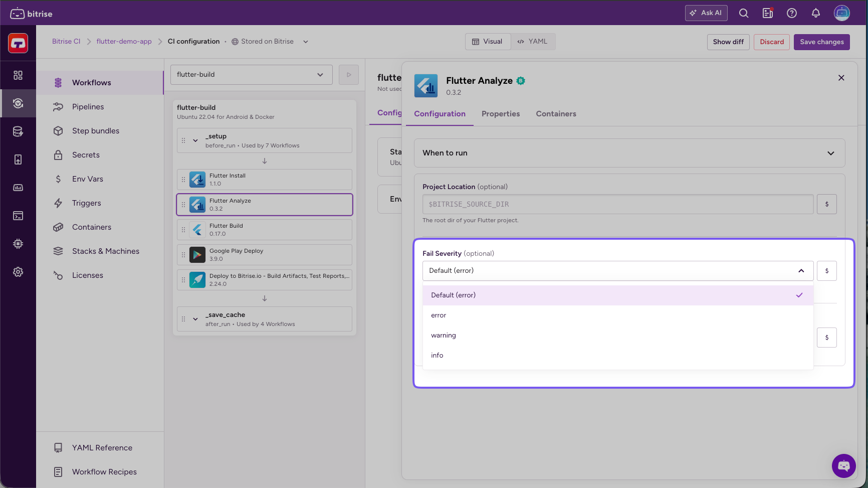Open Step bundles in sidebar
This screenshot has height=488, width=868.
(100, 131)
